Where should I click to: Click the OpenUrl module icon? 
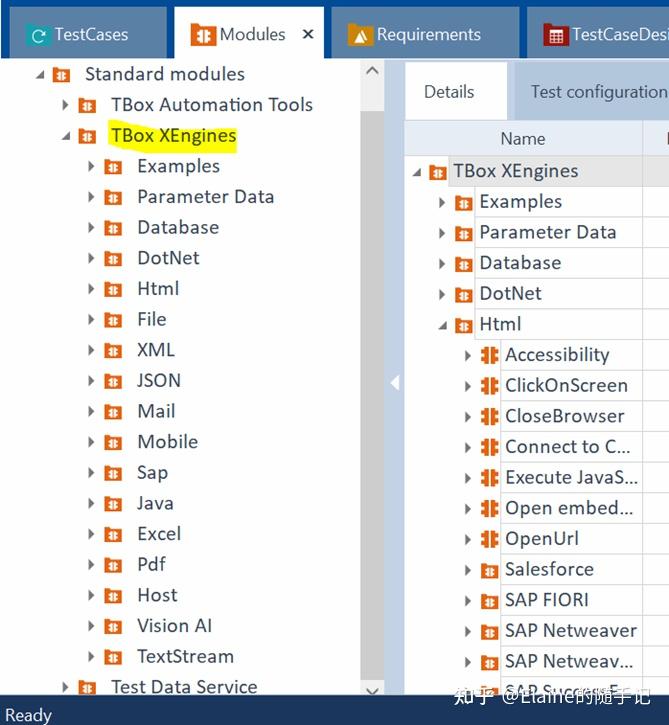point(489,539)
